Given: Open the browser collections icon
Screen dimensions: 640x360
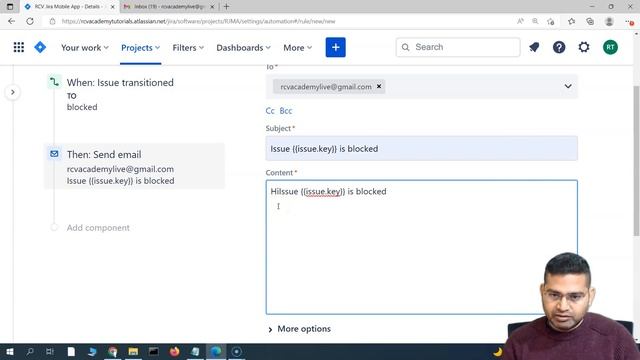Looking at the screenshot, I should coord(590,21).
